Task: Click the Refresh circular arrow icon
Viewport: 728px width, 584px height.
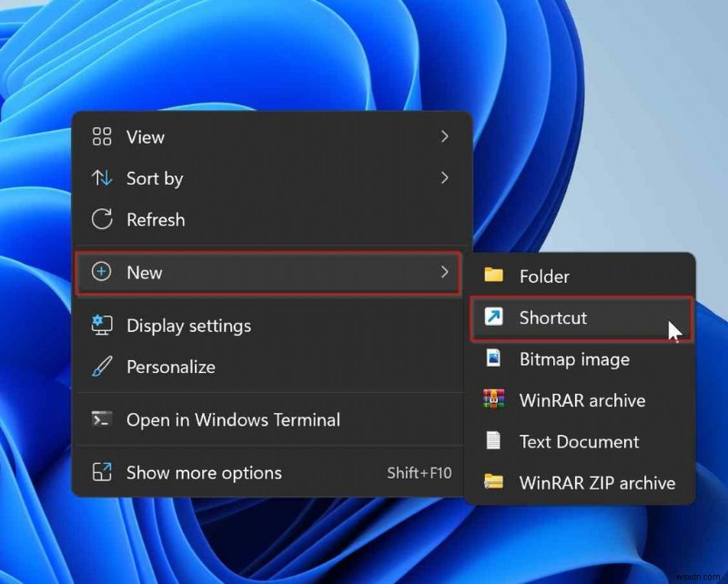Action: point(103,219)
